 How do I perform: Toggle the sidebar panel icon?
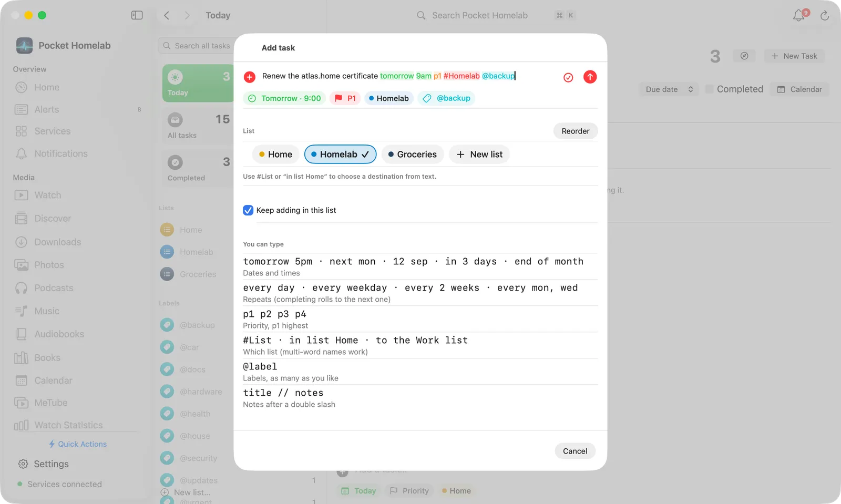137,15
